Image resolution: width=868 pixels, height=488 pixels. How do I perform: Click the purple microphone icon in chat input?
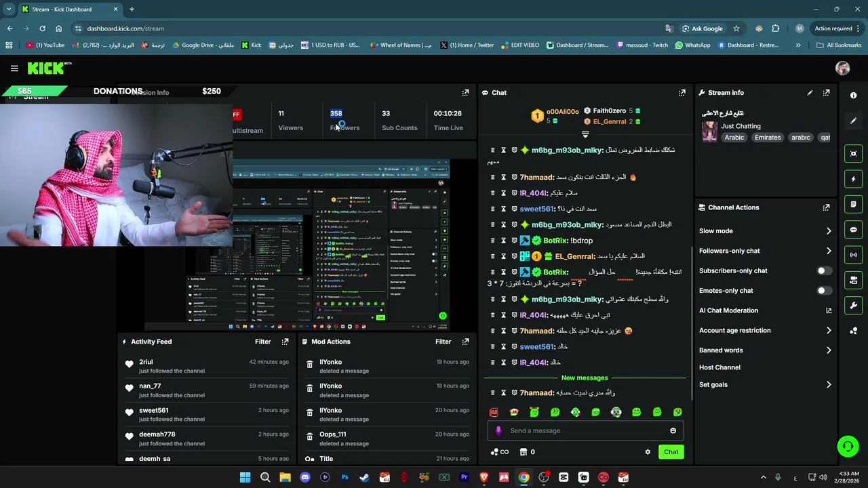click(x=498, y=430)
